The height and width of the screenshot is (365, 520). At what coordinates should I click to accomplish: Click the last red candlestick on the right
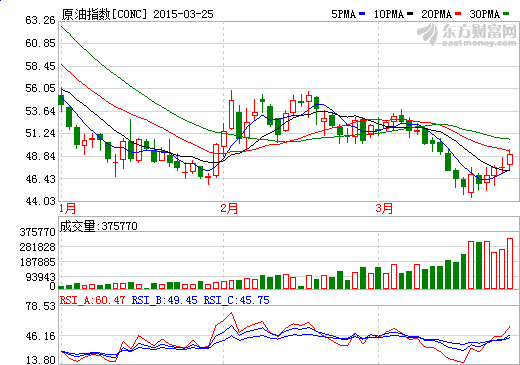[510, 159]
